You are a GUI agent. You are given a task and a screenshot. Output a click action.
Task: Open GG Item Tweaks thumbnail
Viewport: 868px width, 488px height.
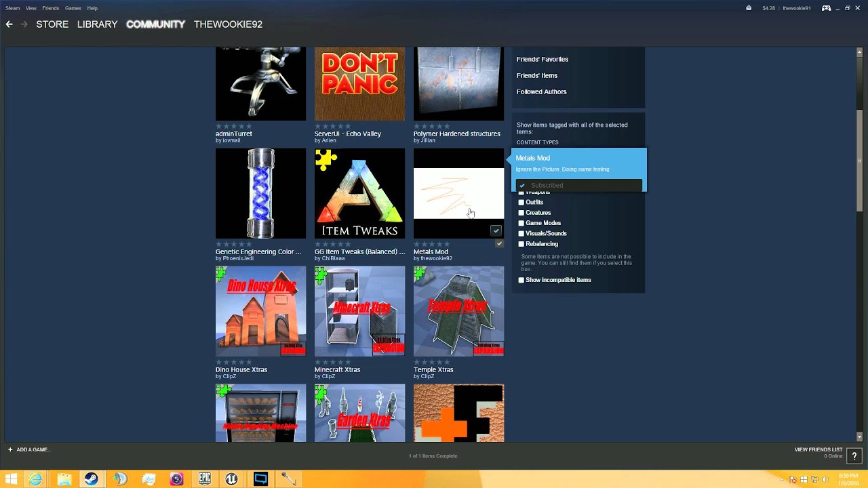pyautogui.click(x=359, y=193)
